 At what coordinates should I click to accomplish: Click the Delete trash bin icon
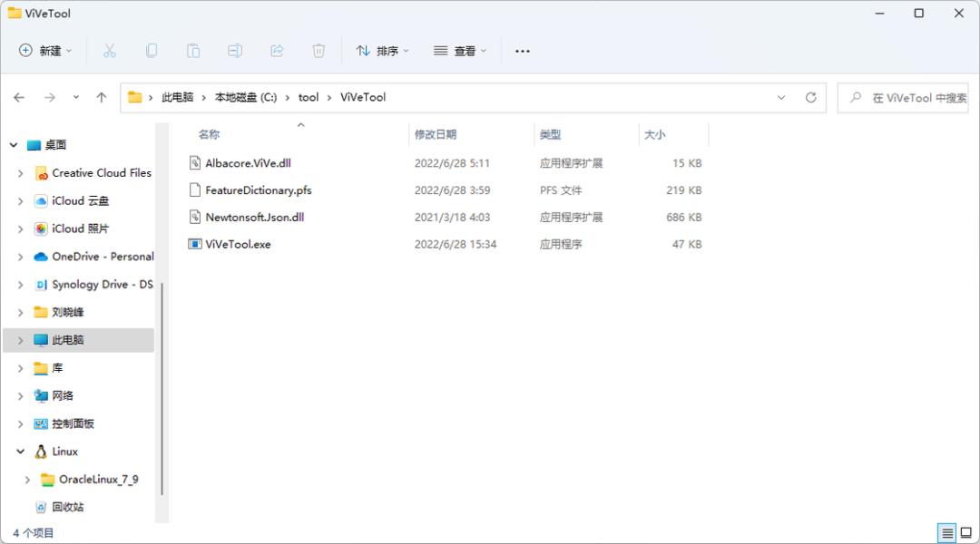pyautogui.click(x=318, y=51)
